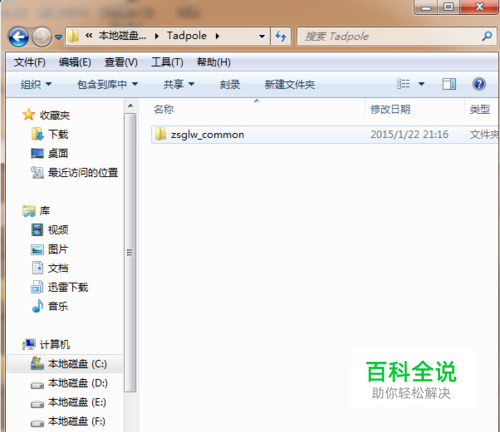500x432 pixels.
Task: Click the 2015/1/22 21:16 date cell
Action: (409, 134)
